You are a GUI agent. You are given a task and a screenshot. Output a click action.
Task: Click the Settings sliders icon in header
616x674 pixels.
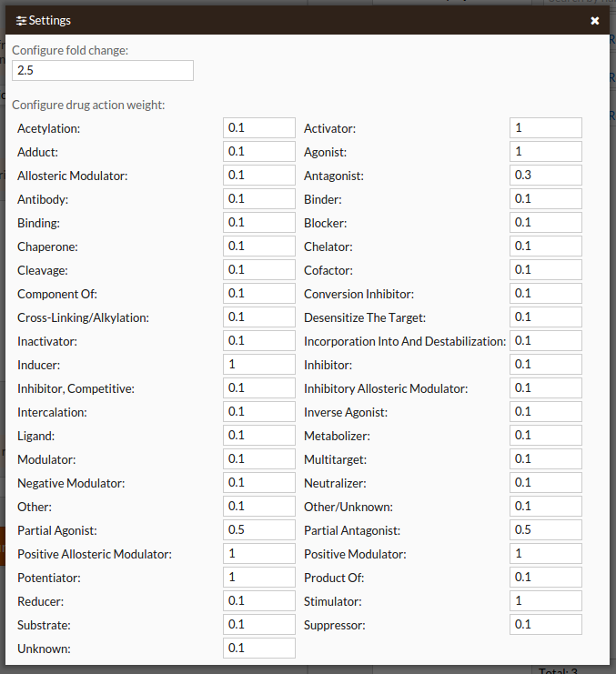coord(21,21)
